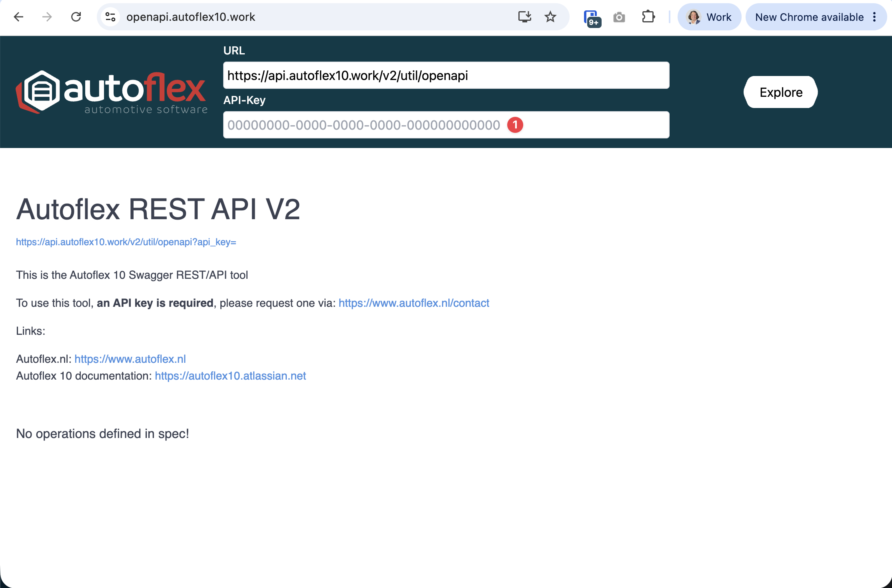892x588 pixels.
Task: Click 'an API key is required' bold text
Action: (155, 303)
